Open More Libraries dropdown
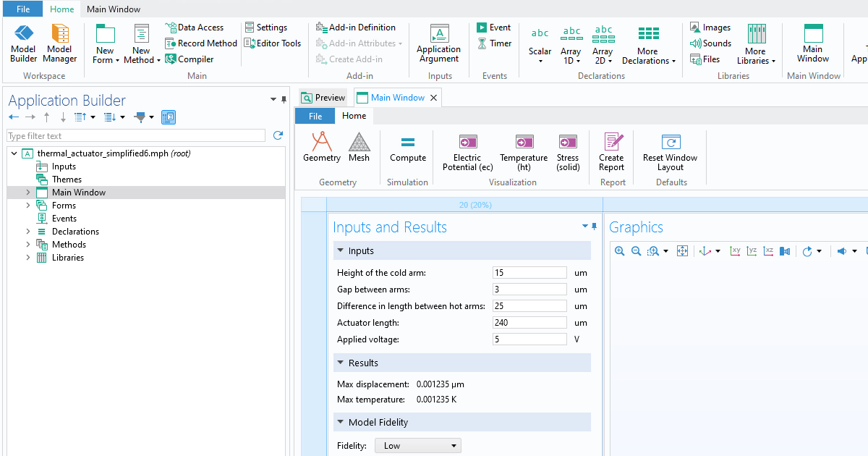Image resolution: width=868 pixels, height=456 pixels. [755, 43]
